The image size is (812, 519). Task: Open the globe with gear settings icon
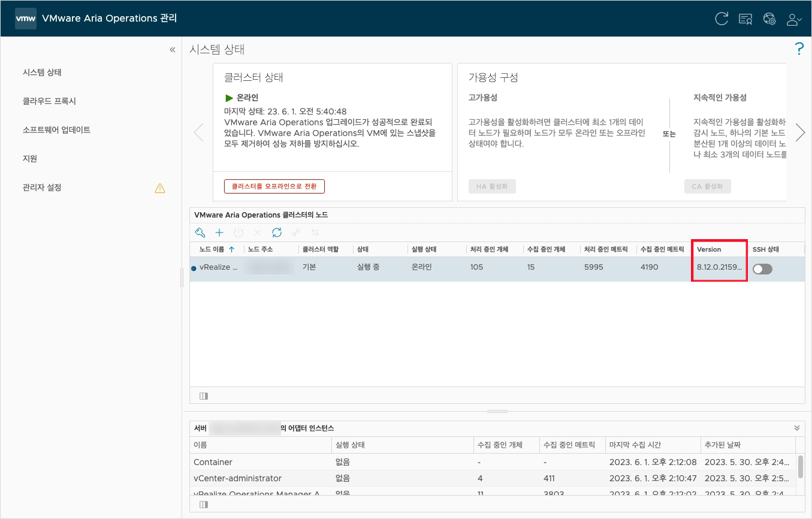pyautogui.click(x=769, y=19)
